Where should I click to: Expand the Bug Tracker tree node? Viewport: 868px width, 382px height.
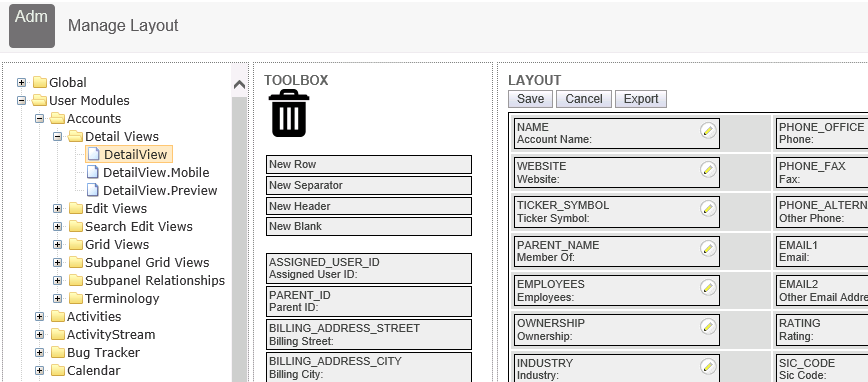[39, 353]
